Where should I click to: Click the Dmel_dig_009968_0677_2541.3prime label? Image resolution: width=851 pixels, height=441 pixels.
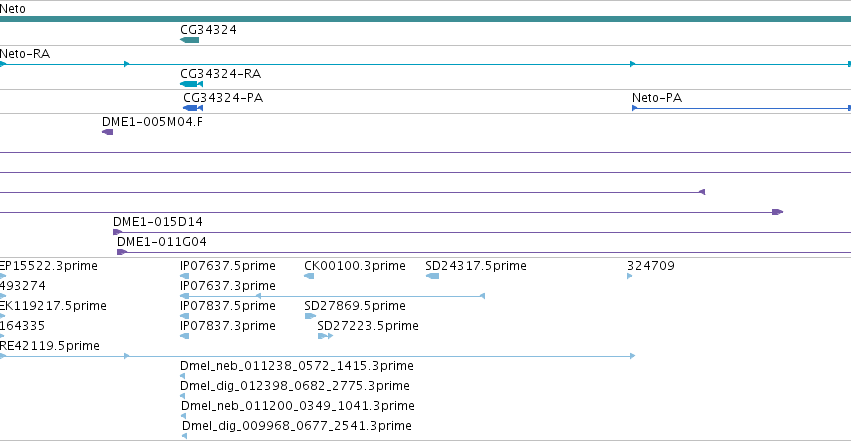click(x=296, y=426)
